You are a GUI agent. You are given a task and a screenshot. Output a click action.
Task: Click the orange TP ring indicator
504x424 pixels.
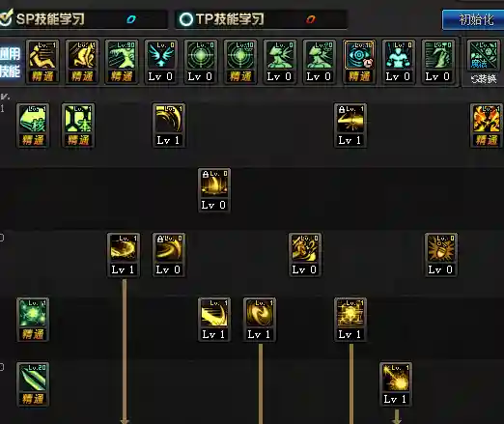click(x=311, y=19)
